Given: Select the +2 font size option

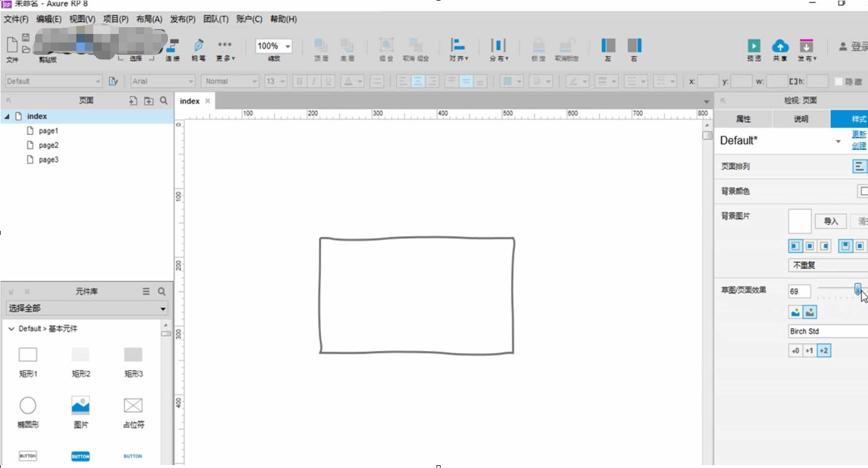Looking at the screenshot, I should pyautogui.click(x=823, y=351).
